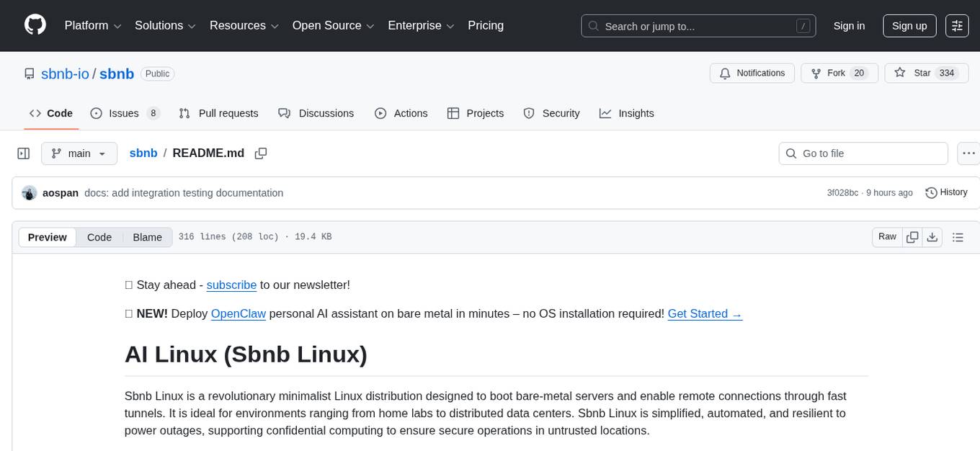Open the main branch dropdown
The width and height of the screenshot is (980, 451).
pyautogui.click(x=79, y=153)
